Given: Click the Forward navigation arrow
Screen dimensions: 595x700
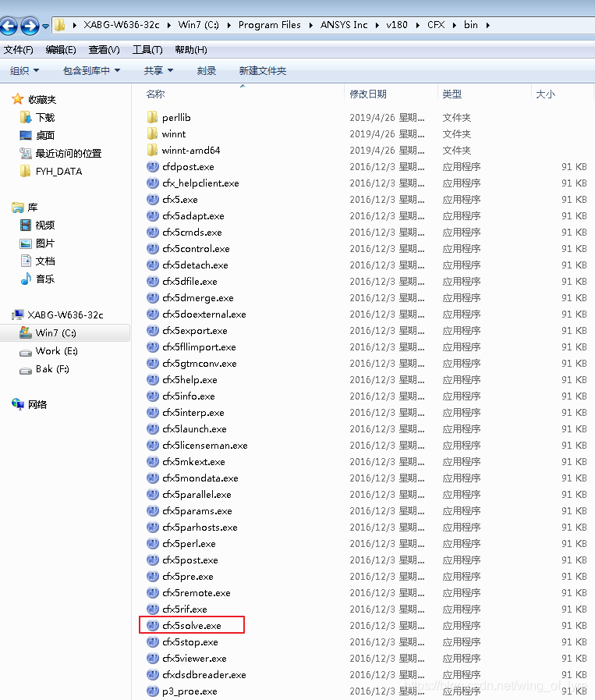Looking at the screenshot, I should [30, 26].
